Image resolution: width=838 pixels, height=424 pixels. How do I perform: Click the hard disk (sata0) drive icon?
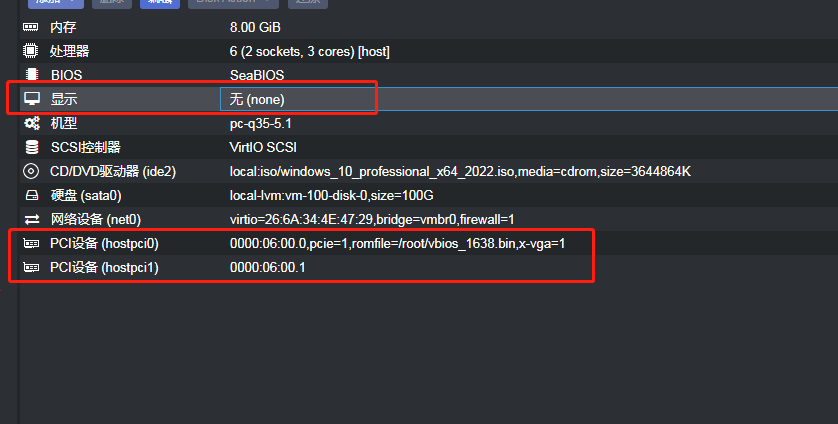click(x=32, y=195)
